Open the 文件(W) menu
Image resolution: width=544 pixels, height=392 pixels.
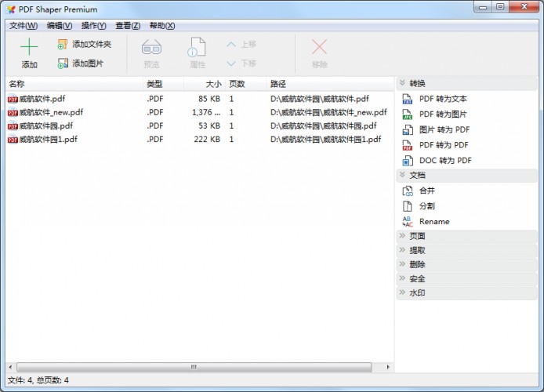point(24,26)
